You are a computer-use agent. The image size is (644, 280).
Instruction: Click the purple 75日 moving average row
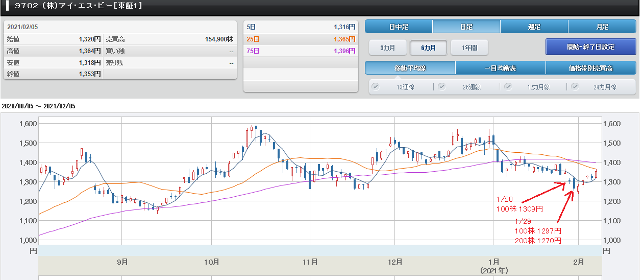point(301,51)
